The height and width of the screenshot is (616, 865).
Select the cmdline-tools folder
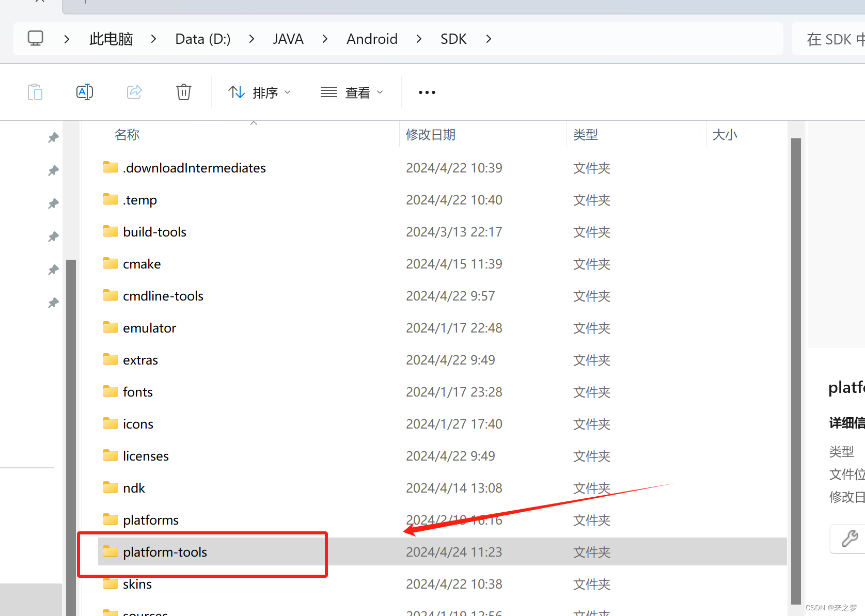(163, 295)
